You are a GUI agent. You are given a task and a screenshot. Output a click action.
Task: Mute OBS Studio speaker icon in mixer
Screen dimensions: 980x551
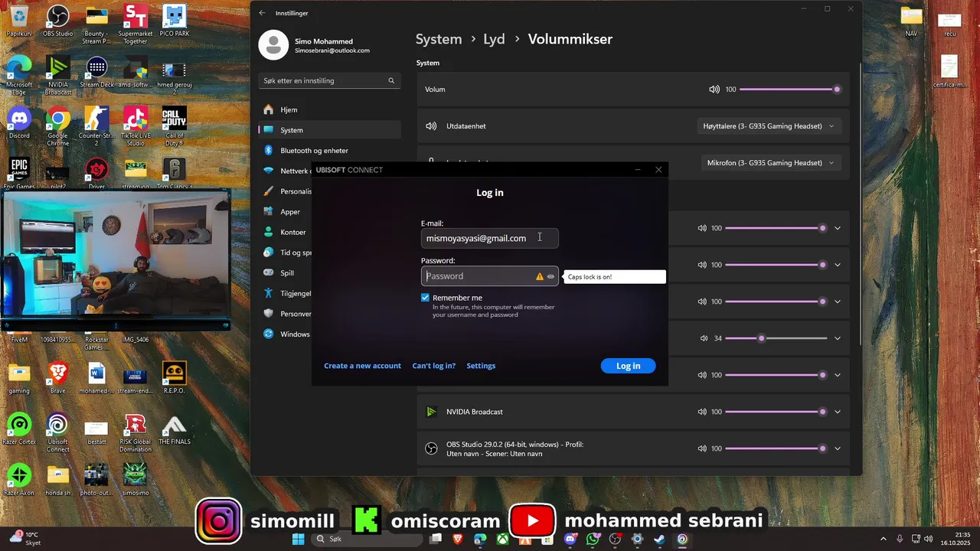702,448
